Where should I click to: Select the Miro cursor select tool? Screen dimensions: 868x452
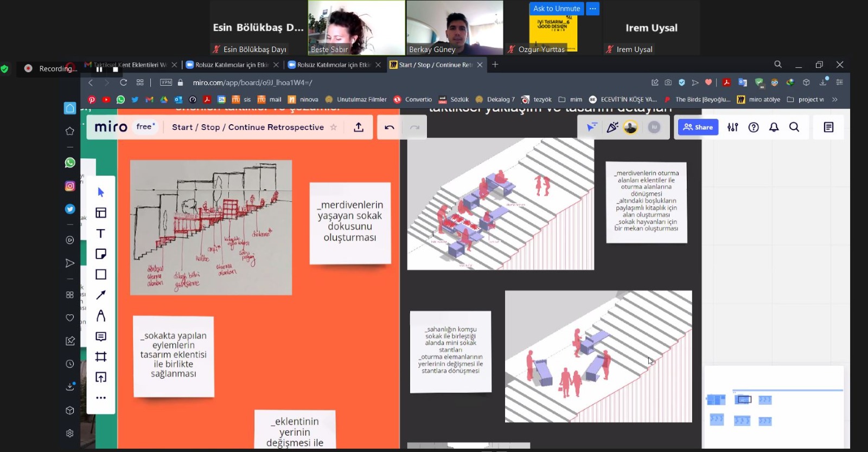point(100,192)
